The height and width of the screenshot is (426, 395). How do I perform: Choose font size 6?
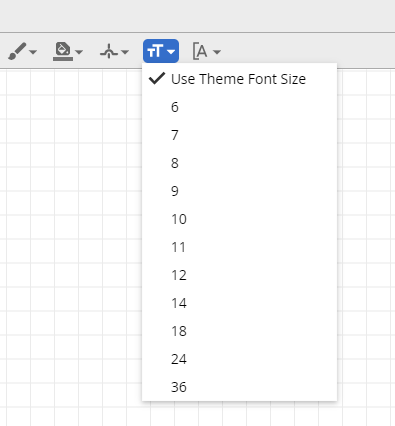[x=239, y=107]
